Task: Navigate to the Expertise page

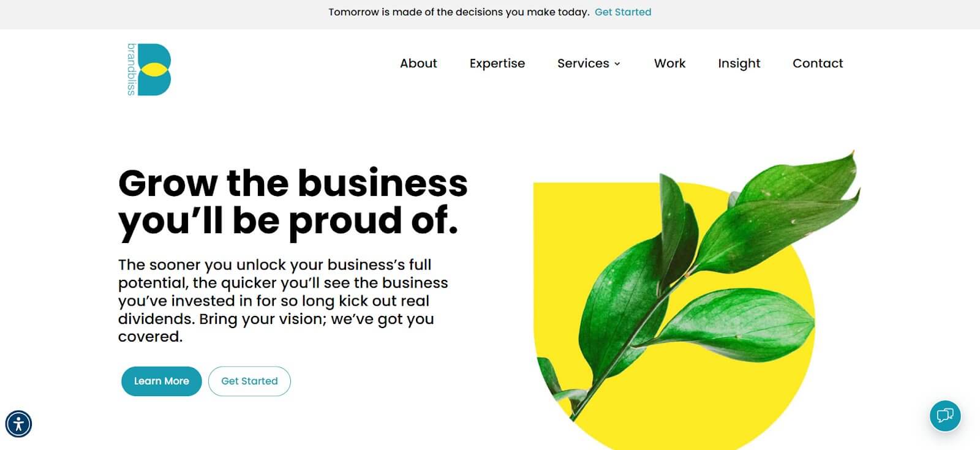Action: [x=497, y=64]
